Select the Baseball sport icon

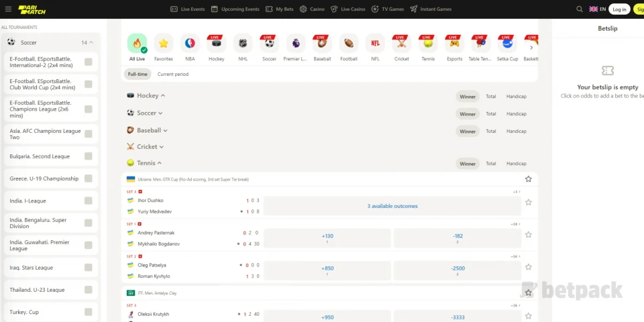[323, 43]
